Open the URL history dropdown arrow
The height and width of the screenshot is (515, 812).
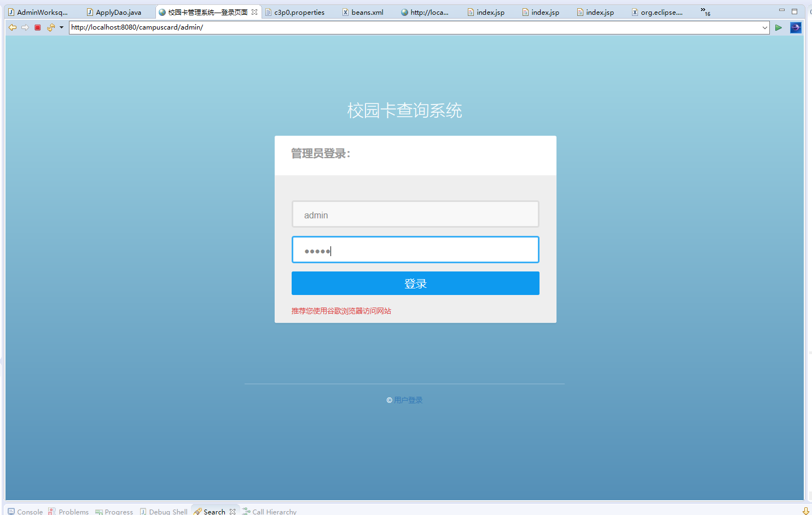pos(60,27)
